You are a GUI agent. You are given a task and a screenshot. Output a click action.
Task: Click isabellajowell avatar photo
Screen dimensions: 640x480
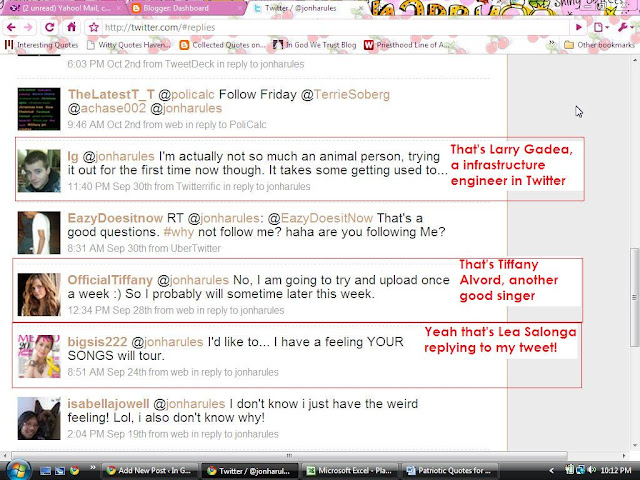coord(39,418)
